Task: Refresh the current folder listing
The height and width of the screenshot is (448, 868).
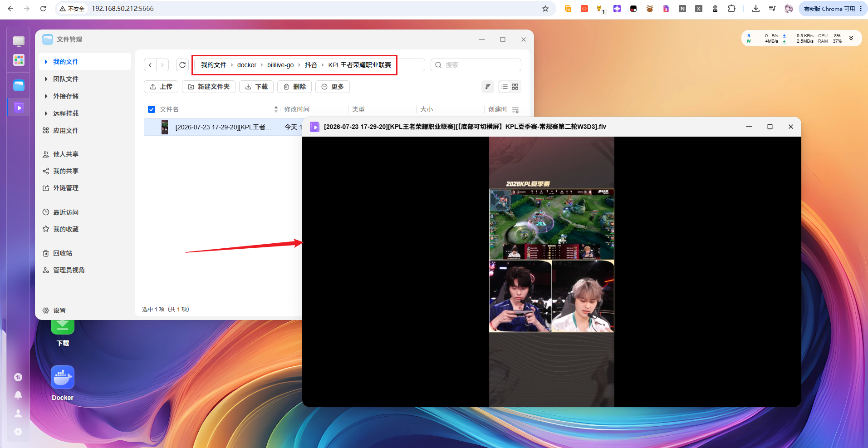Action: point(182,65)
